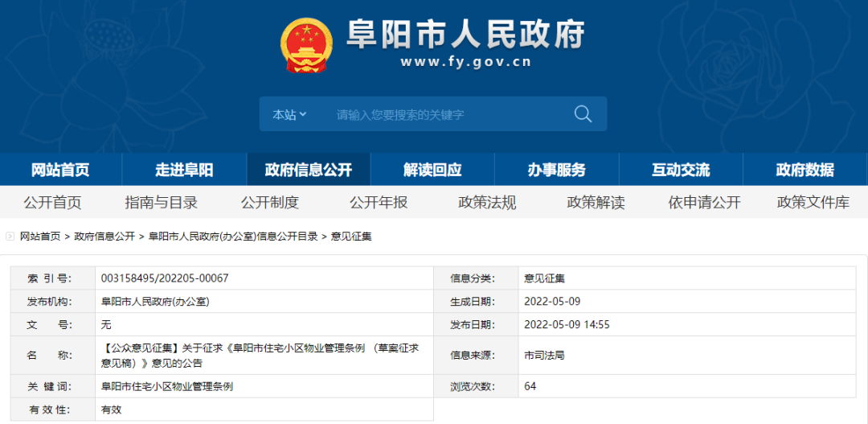
Task: Click info category value 意见征集
Action: [544, 278]
